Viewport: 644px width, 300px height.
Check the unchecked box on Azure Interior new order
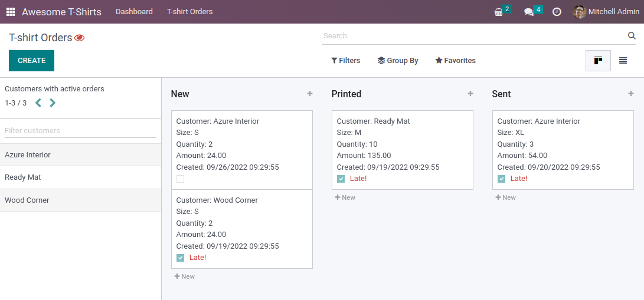[180, 179]
